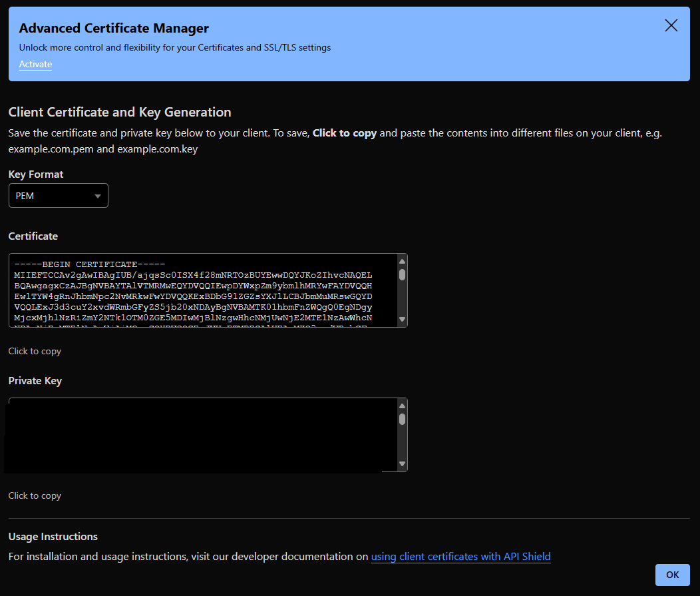Click the Usage Instructions heading
The width and height of the screenshot is (700, 596).
pyautogui.click(x=53, y=537)
